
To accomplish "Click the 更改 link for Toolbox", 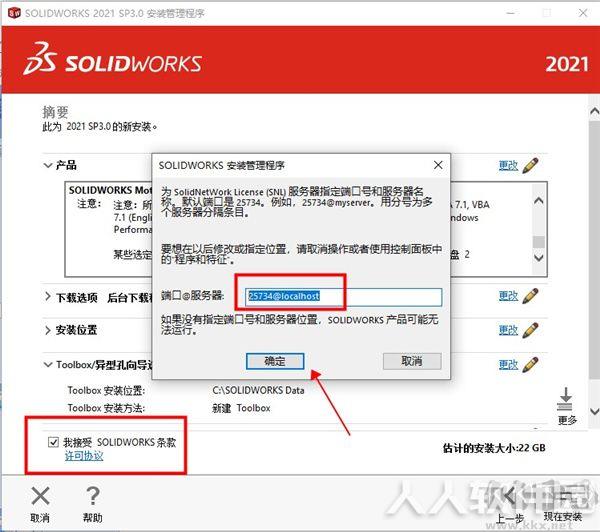I will (508, 364).
